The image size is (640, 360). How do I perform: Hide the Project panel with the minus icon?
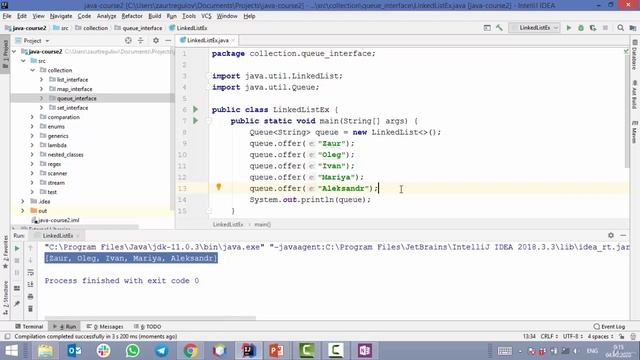168,40
